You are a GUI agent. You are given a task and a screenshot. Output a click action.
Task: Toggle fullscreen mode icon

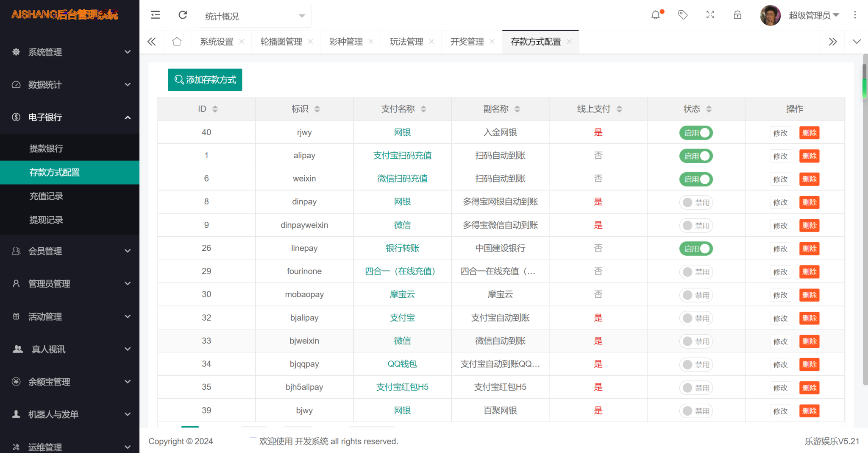710,15
